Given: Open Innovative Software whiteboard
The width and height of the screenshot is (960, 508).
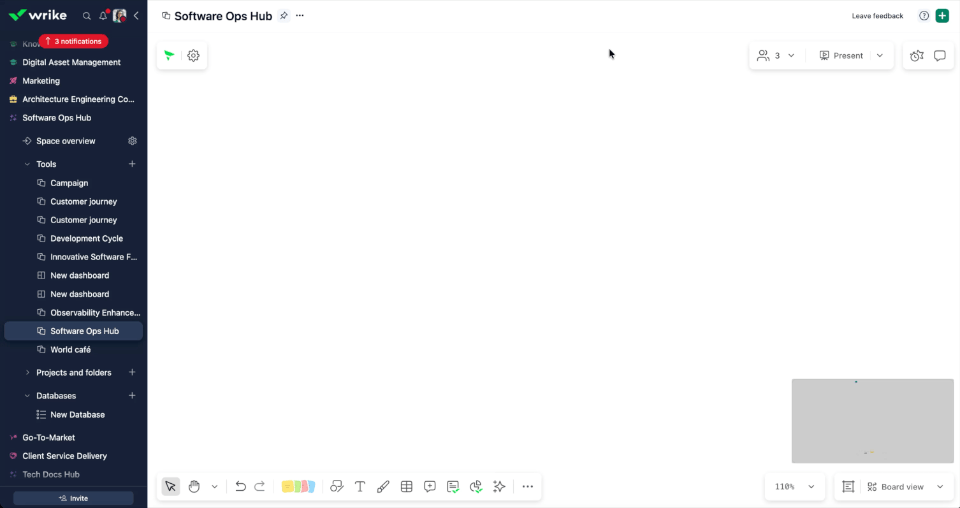Looking at the screenshot, I should click(93, 257).
